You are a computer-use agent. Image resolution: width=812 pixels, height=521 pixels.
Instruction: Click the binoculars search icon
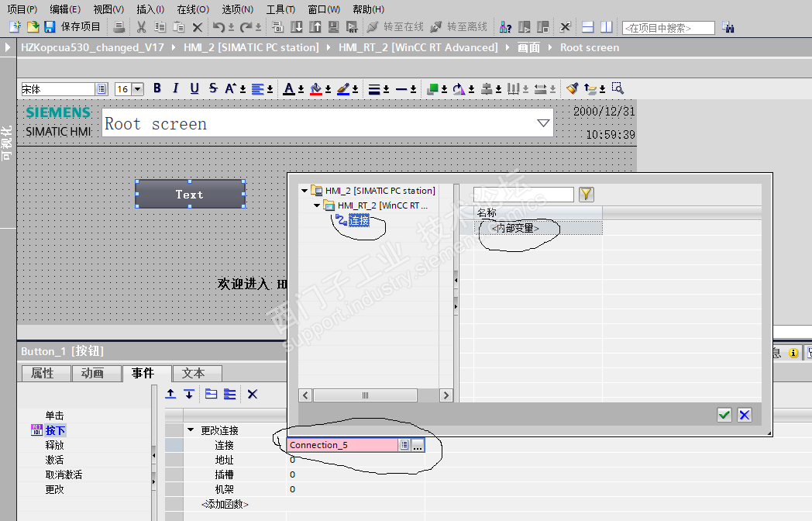728,27
